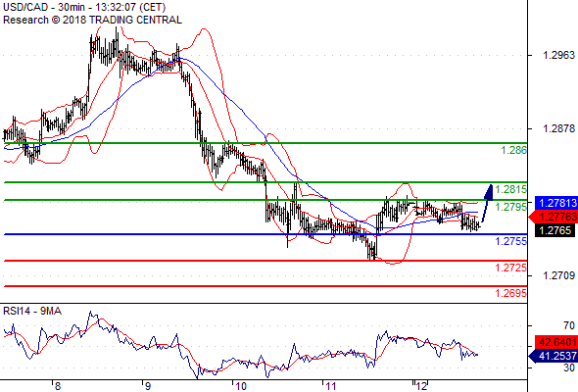Select the 1.2815 resistance level label
The height and width of the screenshot is (392, 578).
pos(510,189)
